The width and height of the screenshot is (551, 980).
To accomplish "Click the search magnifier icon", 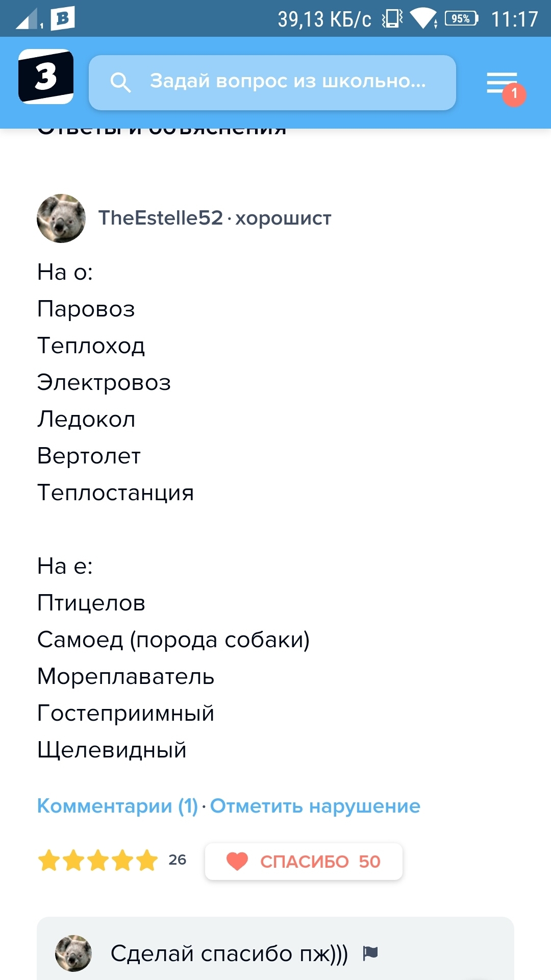I will tap(120, 82).
